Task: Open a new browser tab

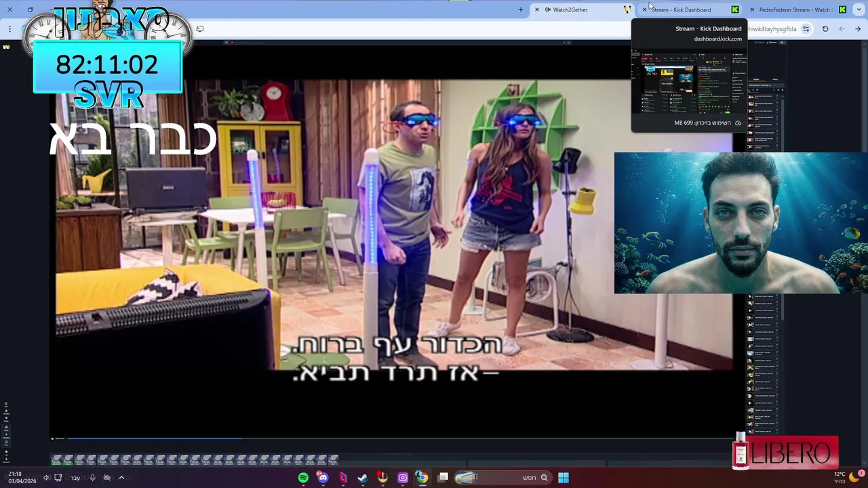Action: [x=521, y=9]
